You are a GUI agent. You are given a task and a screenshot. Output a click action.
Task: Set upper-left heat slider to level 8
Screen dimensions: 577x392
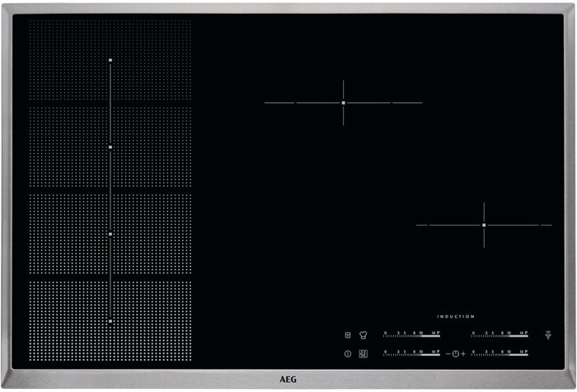(415, 334)
